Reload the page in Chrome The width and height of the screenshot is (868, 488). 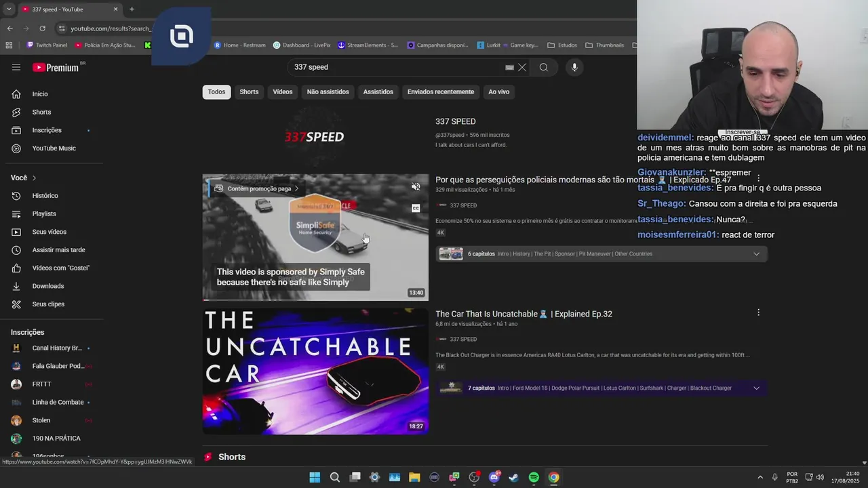point(42,28)
